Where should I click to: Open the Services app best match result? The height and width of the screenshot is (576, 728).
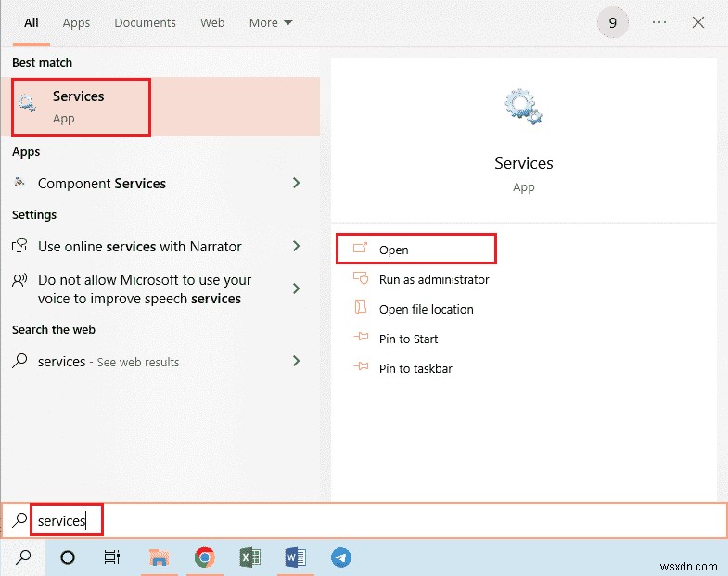pos(160,107)
